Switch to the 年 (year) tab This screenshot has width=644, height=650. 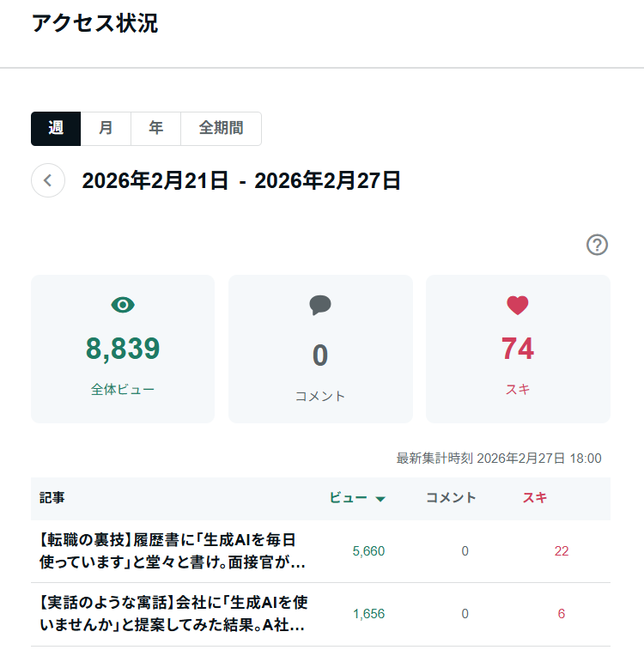pyautogui.click(x=155, y=129)
